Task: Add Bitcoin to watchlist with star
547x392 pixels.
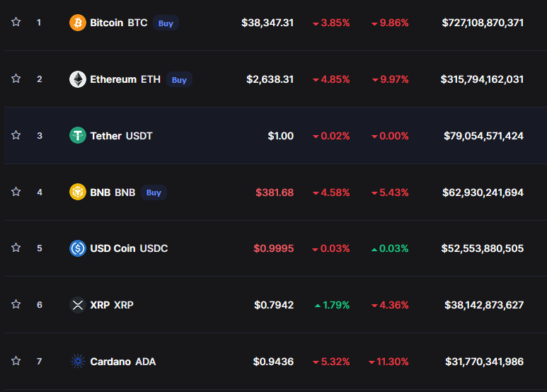Action: point(16,22)
